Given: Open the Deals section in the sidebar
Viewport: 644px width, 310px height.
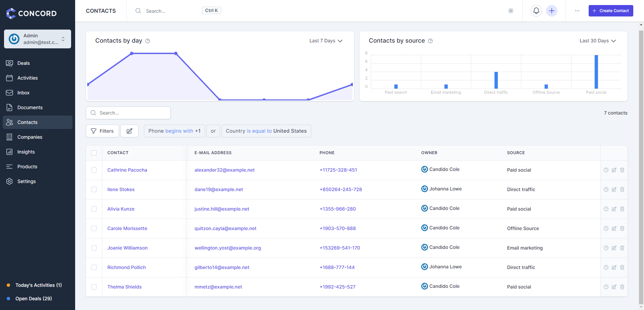Looking at the screenshot, I should pos(23,63).
